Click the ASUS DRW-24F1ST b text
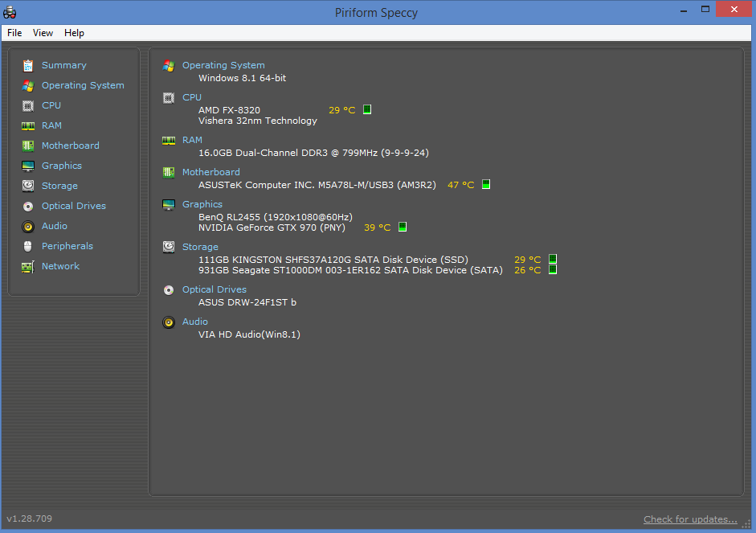Image resolution: width=756 pixels, height=533 pixels. click(x=247, y=302)
